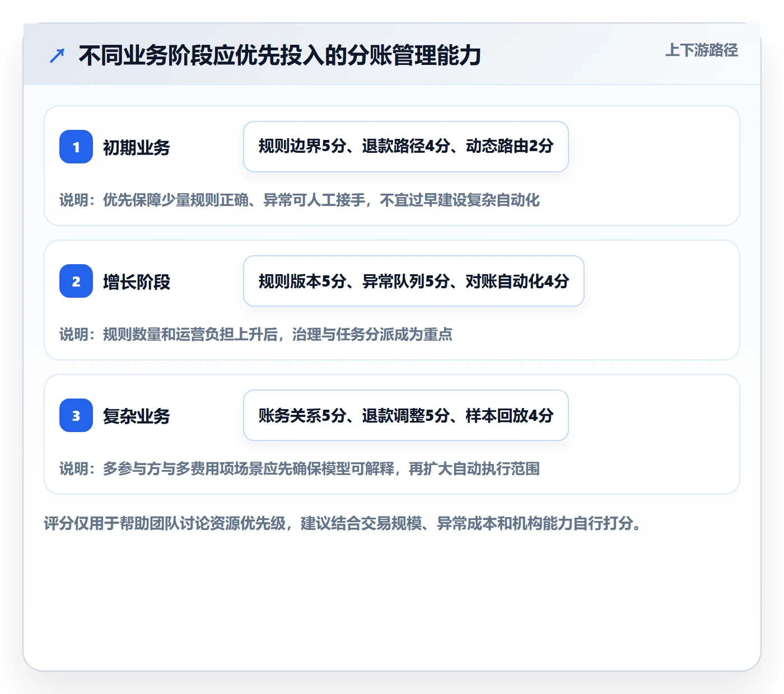Select the number 2 step badge

76,281
